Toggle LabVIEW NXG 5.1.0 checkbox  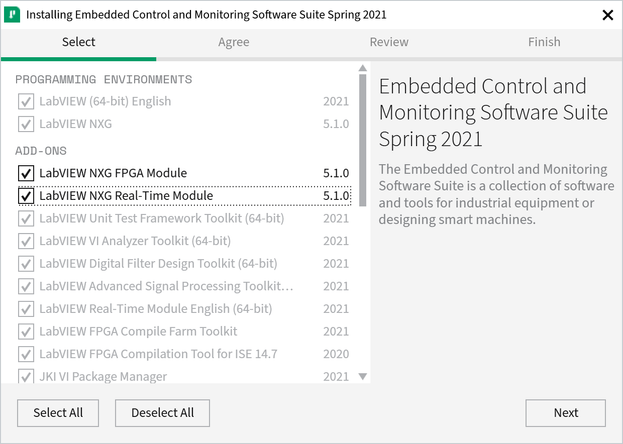coord(26,124)
